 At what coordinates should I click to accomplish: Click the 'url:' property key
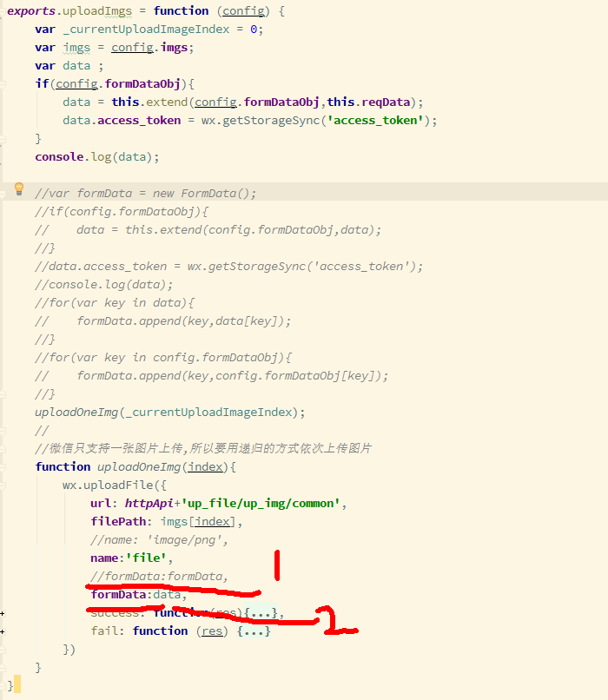click(103, 504)
